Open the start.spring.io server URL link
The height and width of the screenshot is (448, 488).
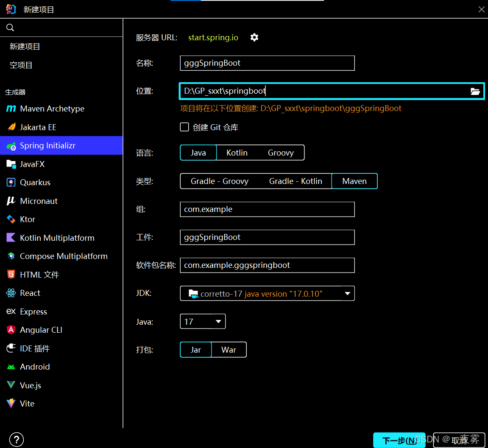[x=213, y=37]
